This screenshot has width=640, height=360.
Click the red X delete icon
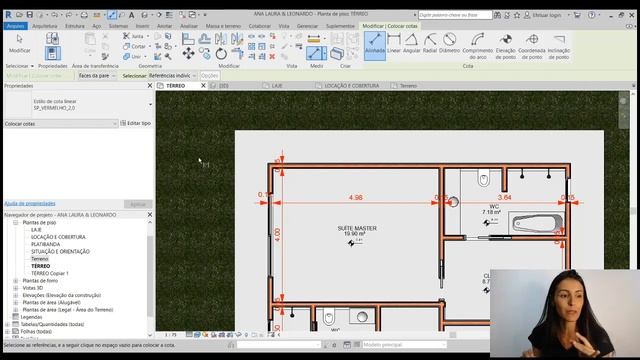click(x=272, y=56)
